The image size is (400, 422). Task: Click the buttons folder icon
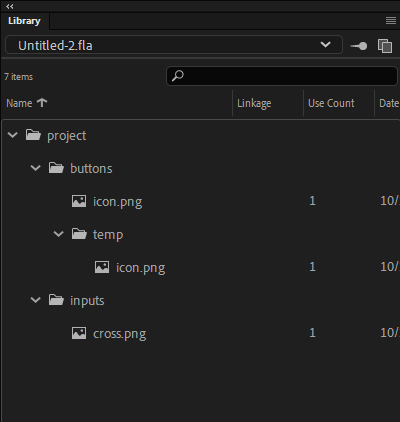tap(56, 168)
